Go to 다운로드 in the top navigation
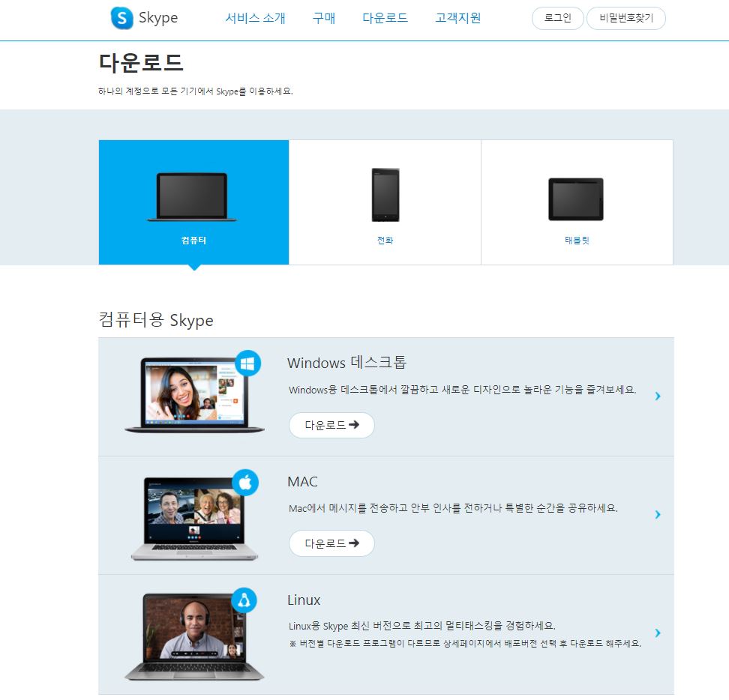The image size is (729, 700). click(x=385, y=18)
